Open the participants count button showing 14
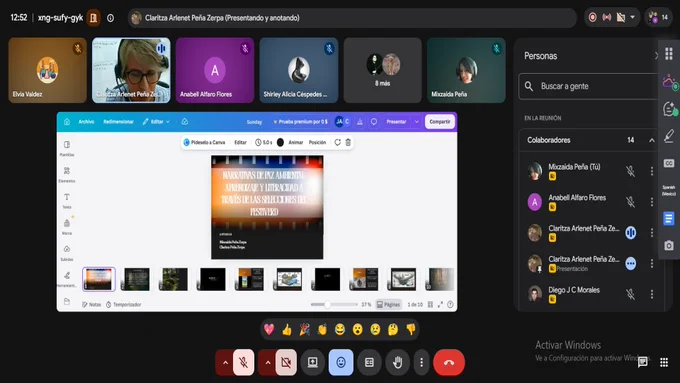680x383 pixels. [x=659, y=18]
